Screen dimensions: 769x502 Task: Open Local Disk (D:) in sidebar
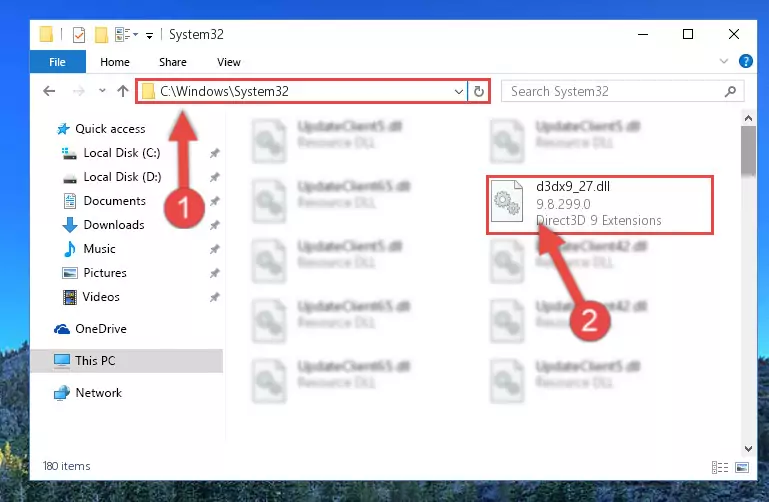(111, 177)
